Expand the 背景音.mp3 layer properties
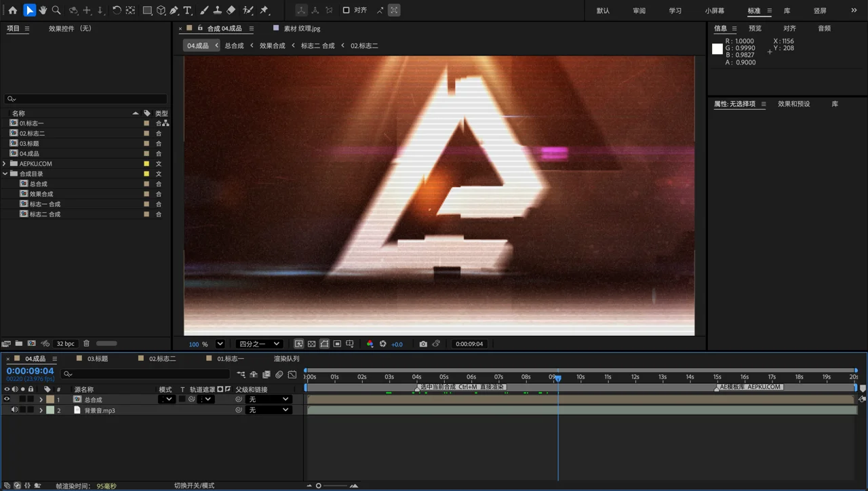Viewport: 868px width, 491px height. [x=41, y=410]
